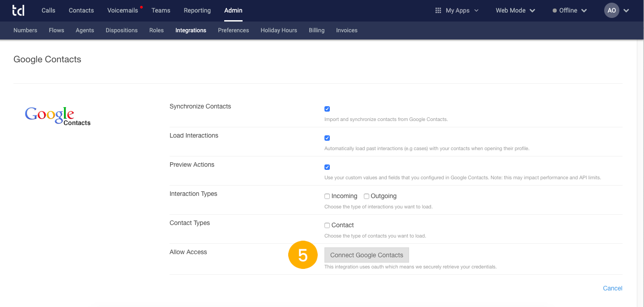Click the Google Contacts page heading
This screenshot has height=307, width=644.
tap(47, 59)
